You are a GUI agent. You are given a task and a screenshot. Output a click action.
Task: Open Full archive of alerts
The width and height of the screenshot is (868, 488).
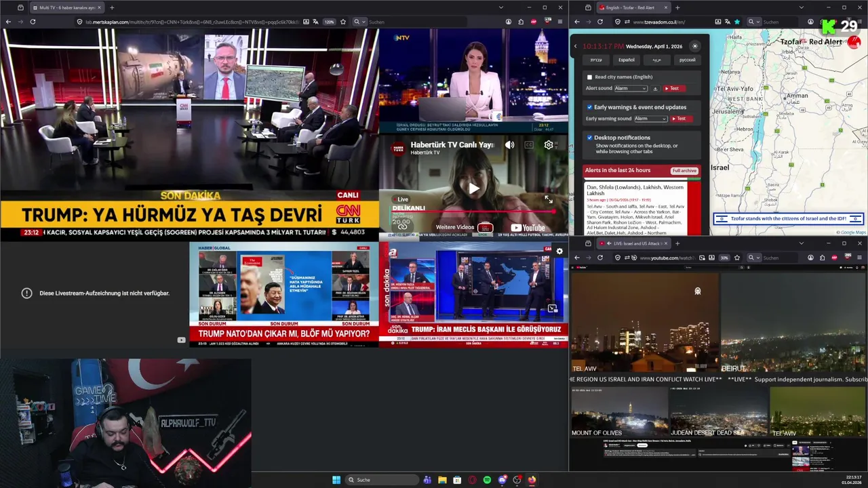[684, 171]
